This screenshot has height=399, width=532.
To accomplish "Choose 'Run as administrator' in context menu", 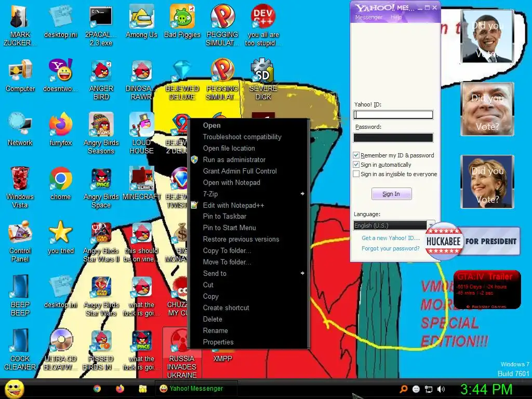I will tap(249, 159).
